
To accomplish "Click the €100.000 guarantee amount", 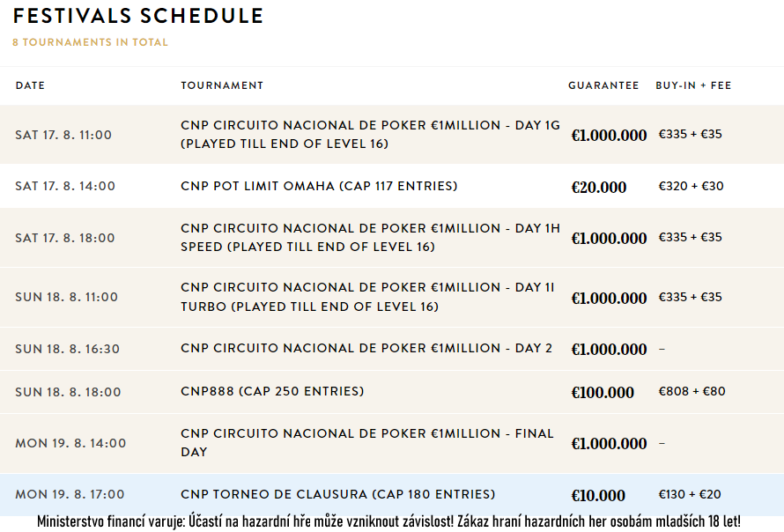I will [x=603, y=392].
